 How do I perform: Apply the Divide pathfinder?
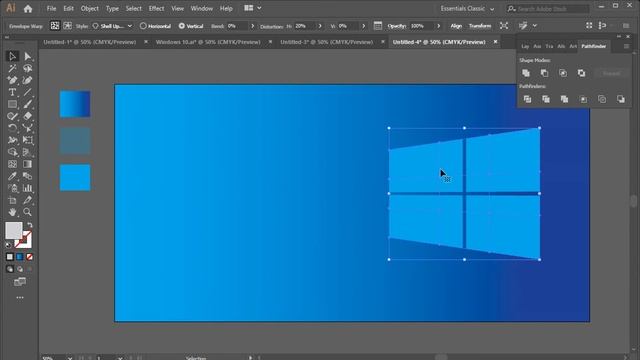pyautogui.click(x=527, y=99)
